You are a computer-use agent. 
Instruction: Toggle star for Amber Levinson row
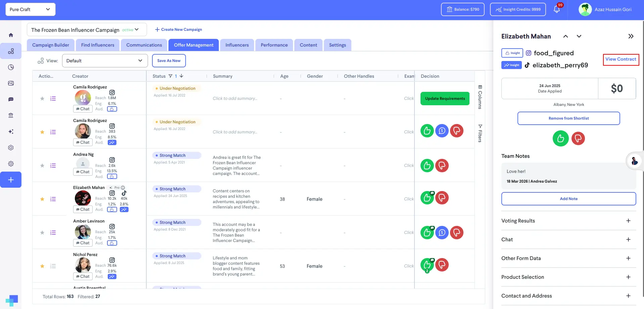pyautogui.click(x=42, y=233)
